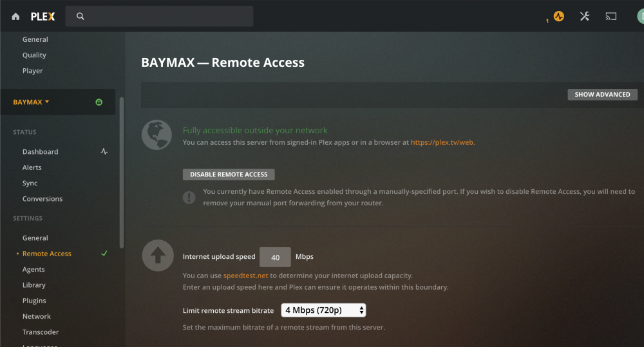Expand the BAYMAX server dropdown
This screenshot has width=644, height=347.
click(31, 102)
